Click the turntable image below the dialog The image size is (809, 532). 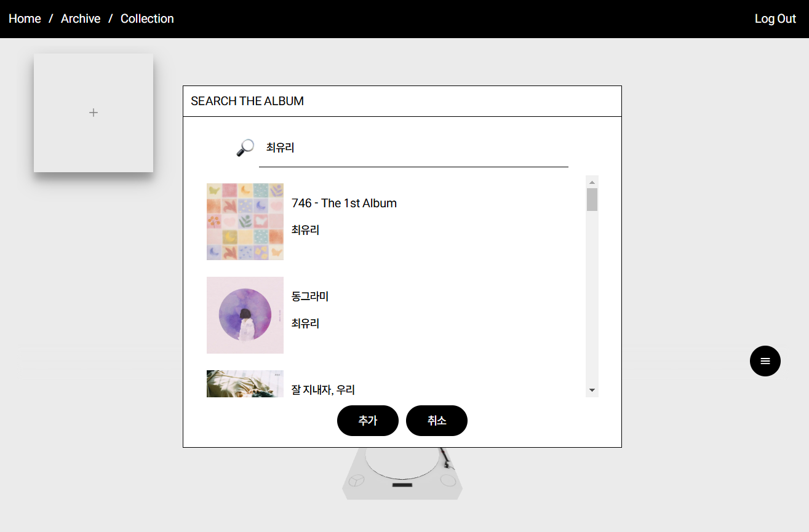pyautogui.click(x=402, y=474)
